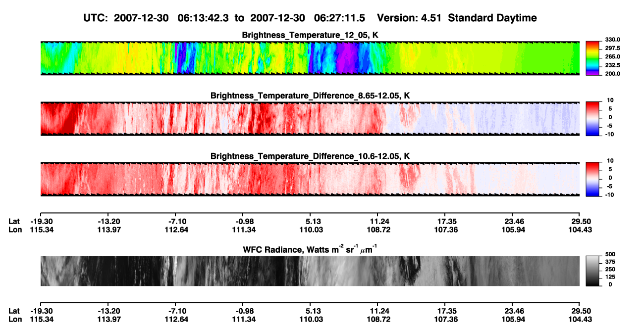Click upper axis longitude value 110.03

(310, 230)
